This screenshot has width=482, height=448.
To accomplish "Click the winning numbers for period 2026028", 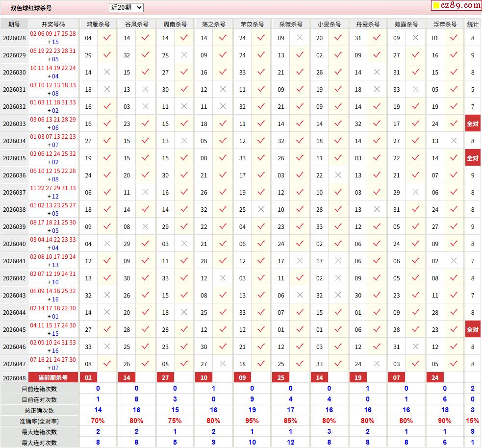I will [x=53, y=38].
